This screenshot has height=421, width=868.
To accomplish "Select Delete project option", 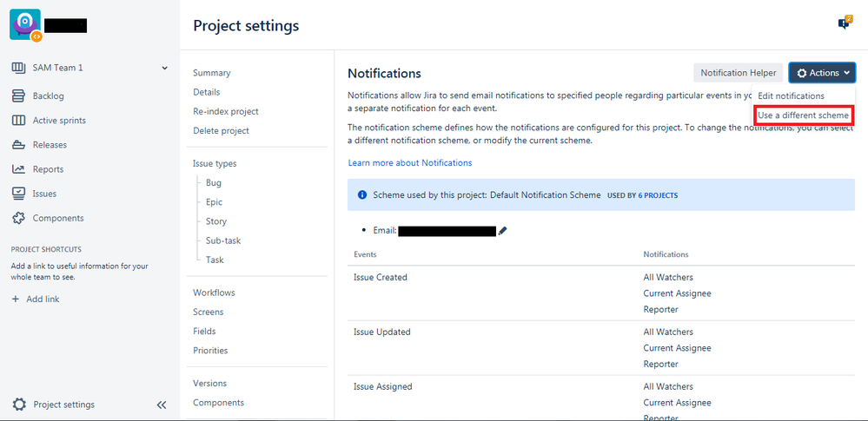I will 221,131.
